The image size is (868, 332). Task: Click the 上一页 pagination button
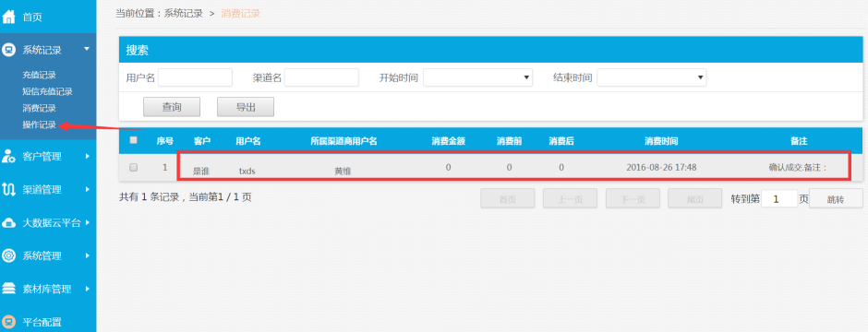tap(570, 199)
